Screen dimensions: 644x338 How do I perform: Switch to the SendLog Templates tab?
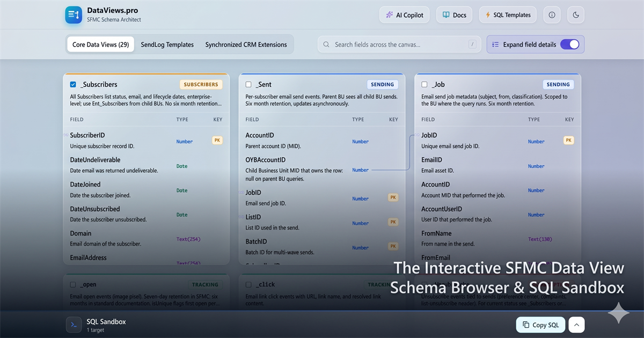(167, 45)
